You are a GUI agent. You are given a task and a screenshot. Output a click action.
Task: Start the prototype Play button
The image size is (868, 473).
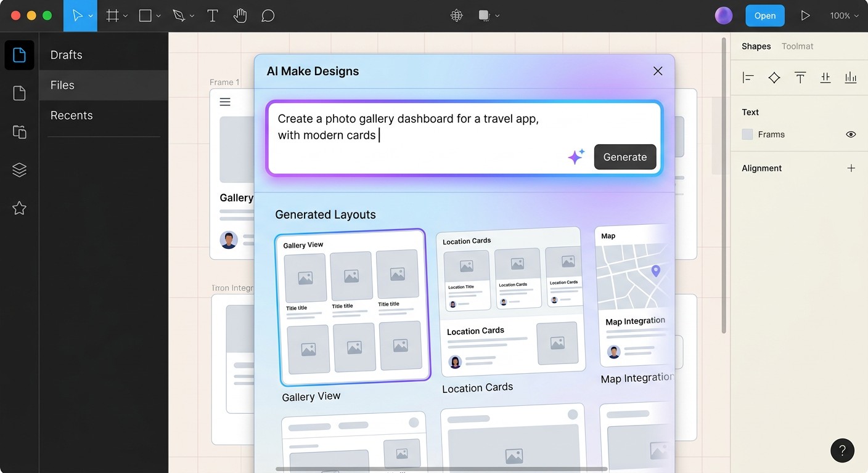(805, 15)
